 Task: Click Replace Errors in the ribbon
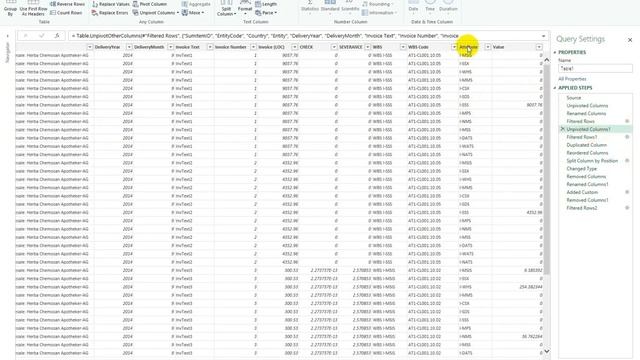(x=110, y=13)
